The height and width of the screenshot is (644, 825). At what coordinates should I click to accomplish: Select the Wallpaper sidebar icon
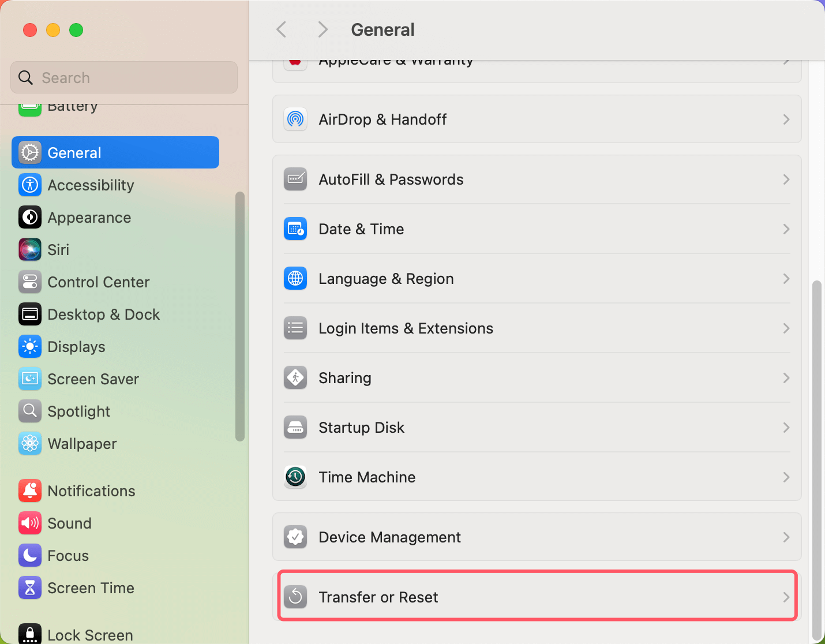(29, 443)
